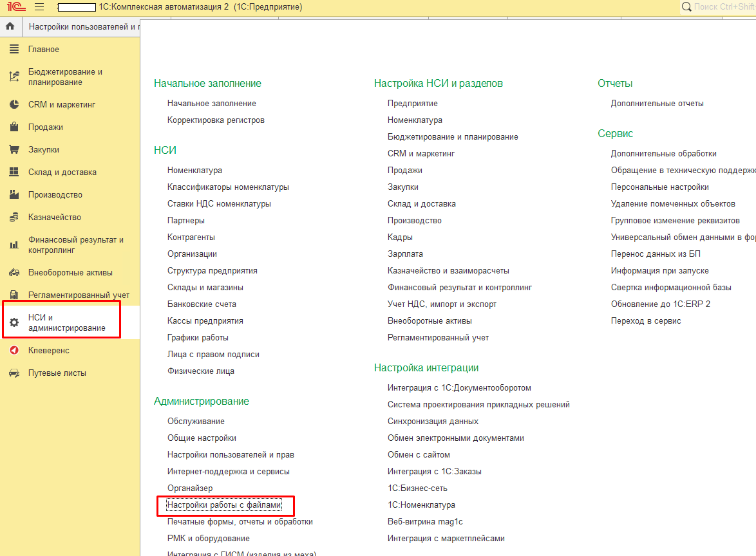Open Зарплата settings link
The height and width of the screenshot is (556, 756).
[x=405, y=254]
